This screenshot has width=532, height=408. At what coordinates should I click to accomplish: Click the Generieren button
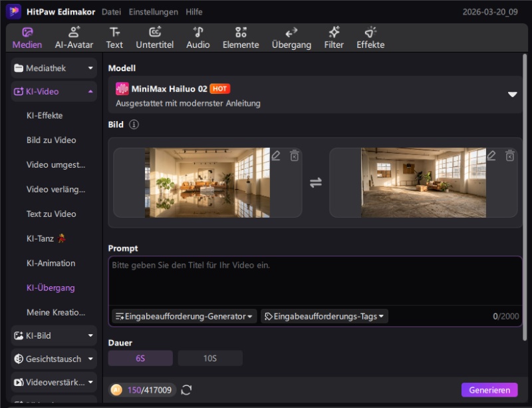tap(489, 390)
